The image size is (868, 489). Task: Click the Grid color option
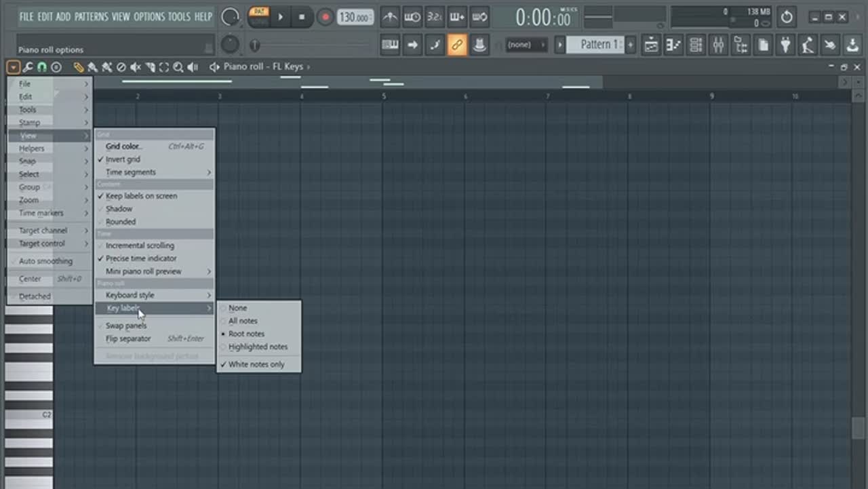(123, 146)
